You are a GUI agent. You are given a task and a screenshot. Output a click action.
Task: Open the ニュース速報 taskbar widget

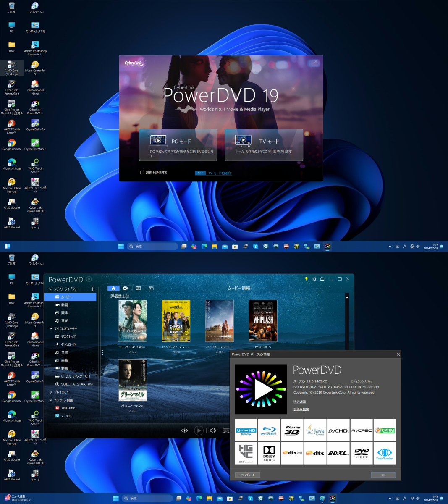(19, 498)
